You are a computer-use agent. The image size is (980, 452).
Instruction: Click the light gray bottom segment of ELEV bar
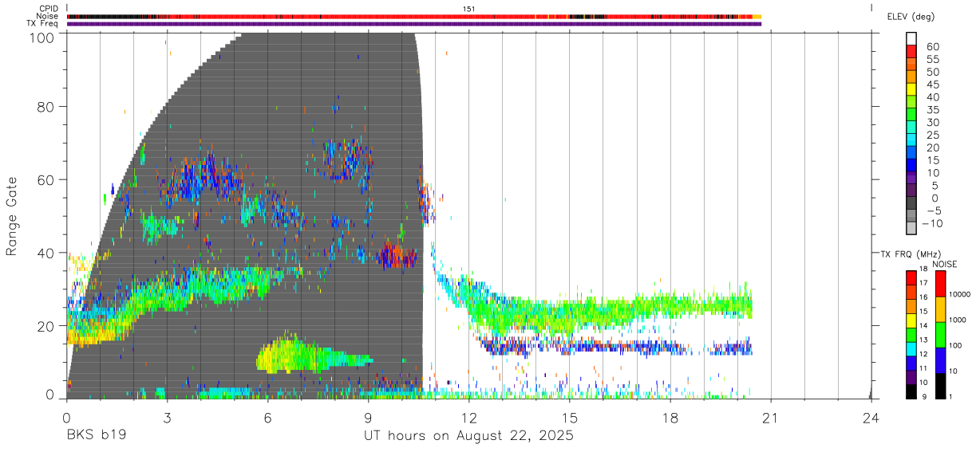coord(911,228)
